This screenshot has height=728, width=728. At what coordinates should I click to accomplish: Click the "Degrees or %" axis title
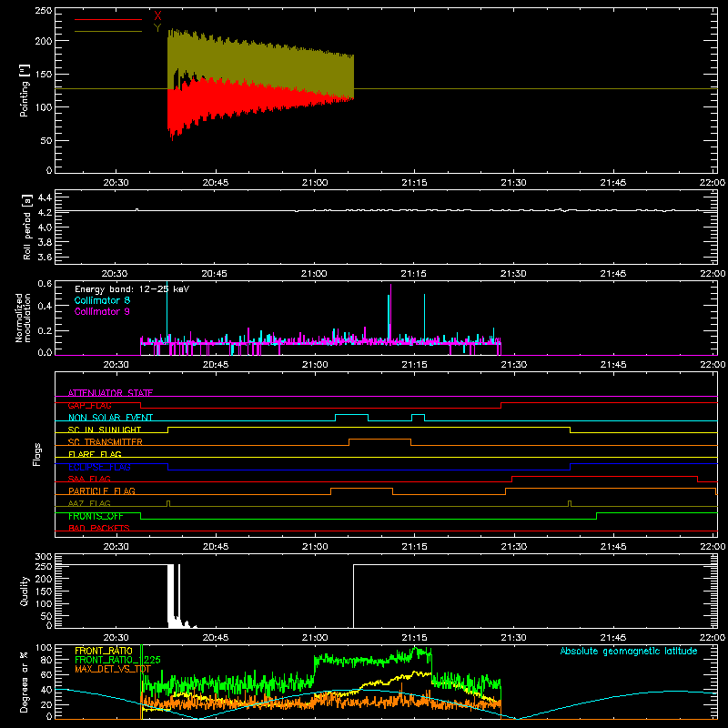(x=25, y=682)
